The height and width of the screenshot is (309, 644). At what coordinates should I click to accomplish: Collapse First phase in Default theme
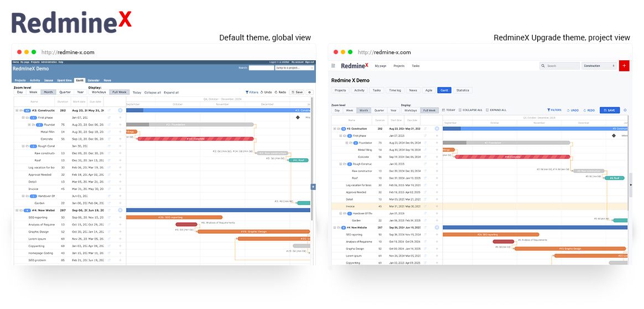pos(23,117)
